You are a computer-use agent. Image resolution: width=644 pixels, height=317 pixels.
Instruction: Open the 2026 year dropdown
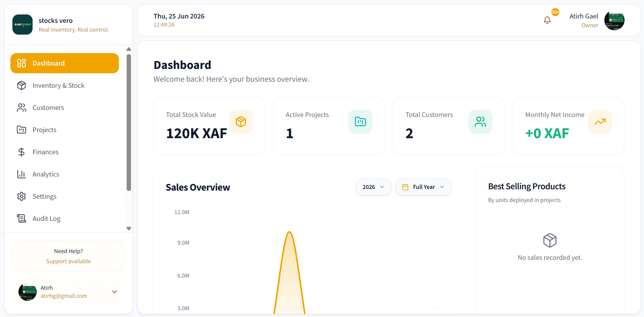[x=374, y=187]
